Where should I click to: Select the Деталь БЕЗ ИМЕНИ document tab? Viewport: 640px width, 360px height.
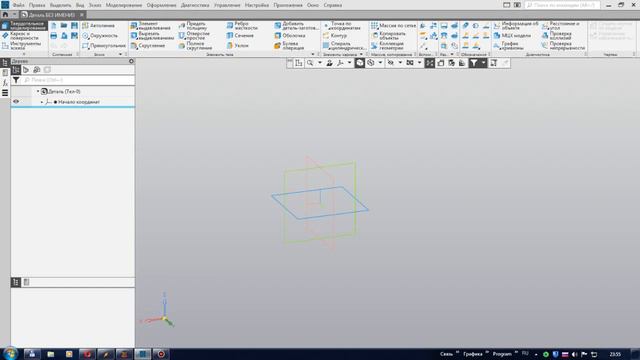(x=52, y=15)
